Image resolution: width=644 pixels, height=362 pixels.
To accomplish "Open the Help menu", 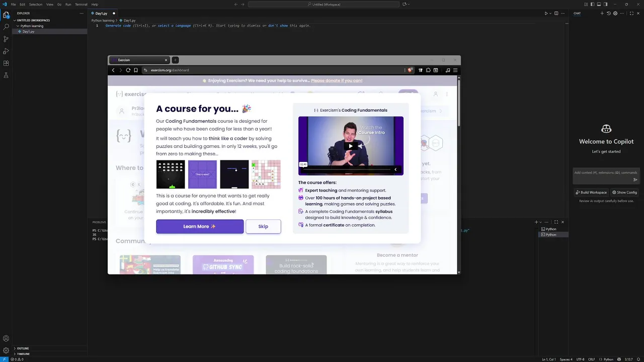I will [x=95, y=4].
